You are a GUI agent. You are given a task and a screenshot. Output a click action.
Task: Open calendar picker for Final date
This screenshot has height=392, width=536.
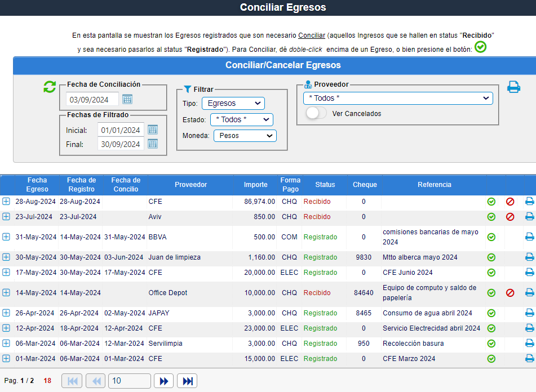152,144
